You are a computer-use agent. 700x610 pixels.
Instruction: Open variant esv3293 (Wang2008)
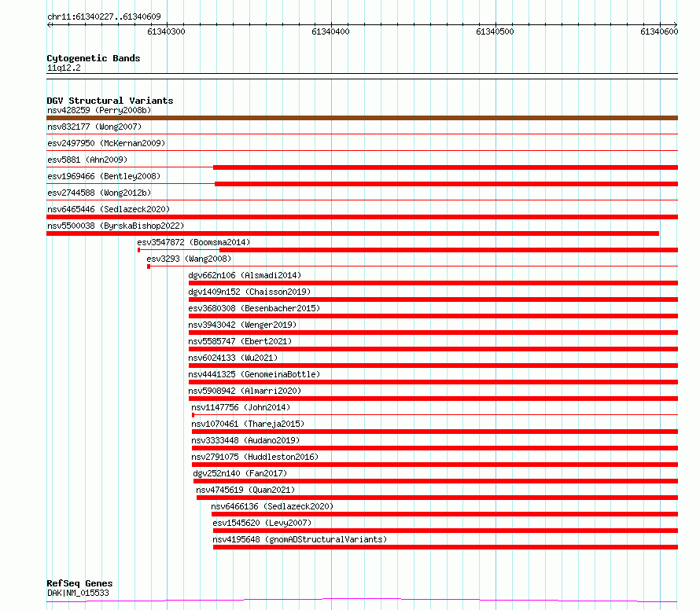189,259
